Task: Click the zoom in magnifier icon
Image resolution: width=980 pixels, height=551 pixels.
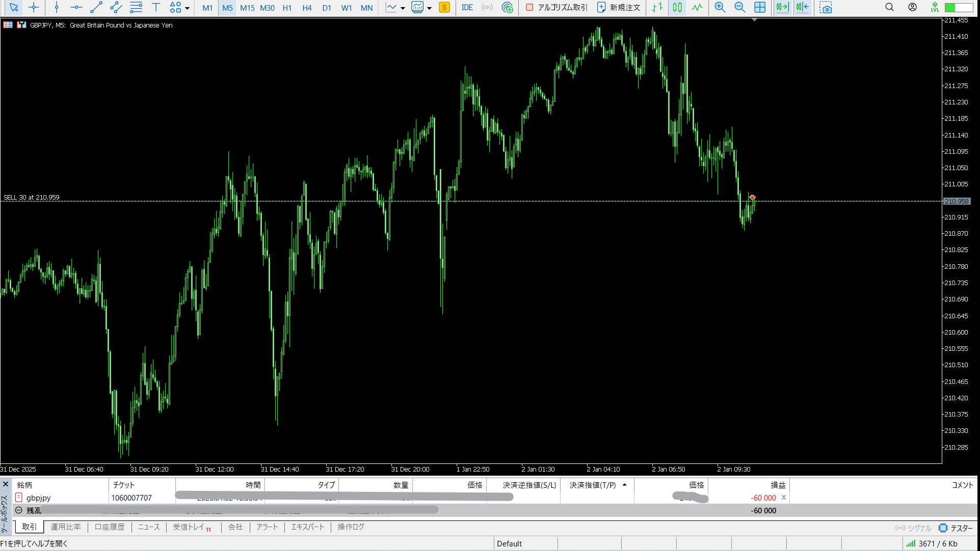Action: (720, 8)
